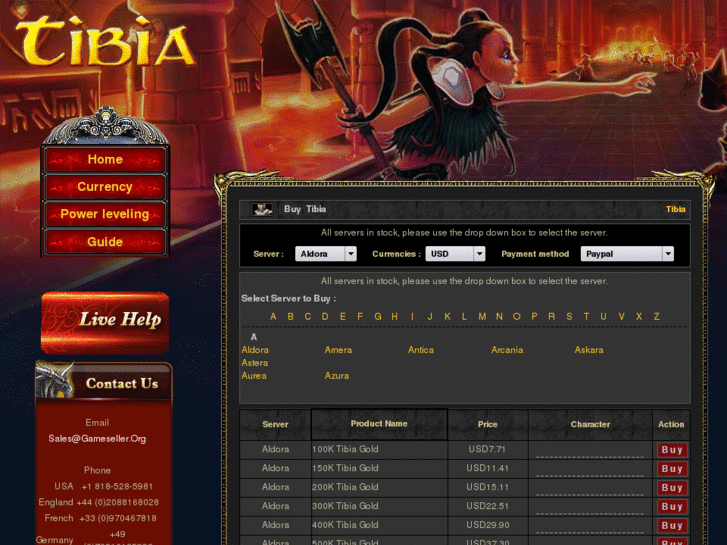Click the Product Name column header
Image resolution: width=727 pixels, height=545 pixels.
[379, 424]
